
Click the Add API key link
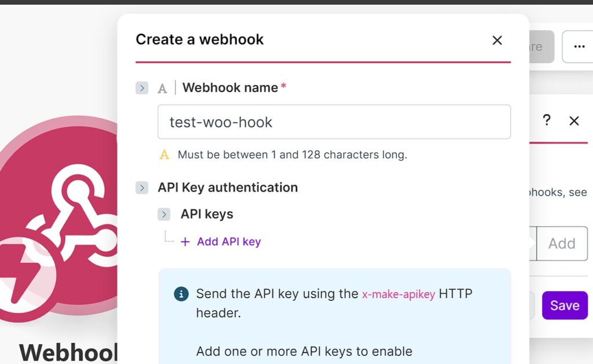(x=229, y=242)
